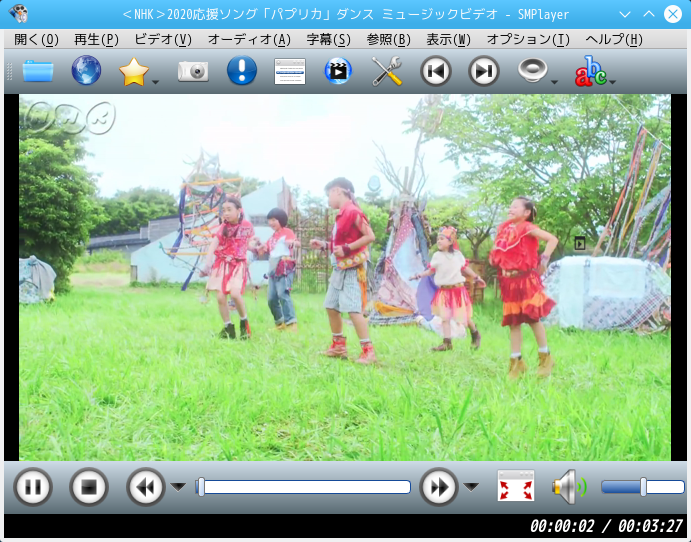Click the toolbar drag handle
Viewport: 691px width, 542px height.
[9, 71]
